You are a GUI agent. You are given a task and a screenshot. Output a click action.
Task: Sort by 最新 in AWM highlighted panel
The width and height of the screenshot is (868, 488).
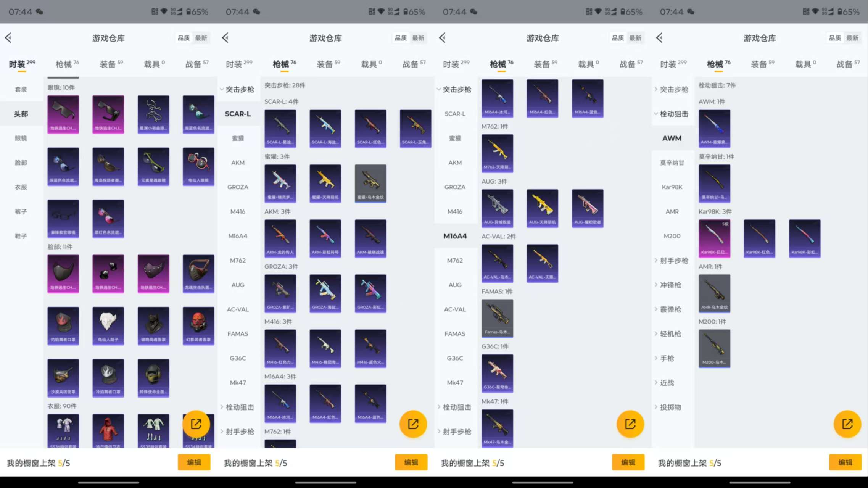point(852,38)
